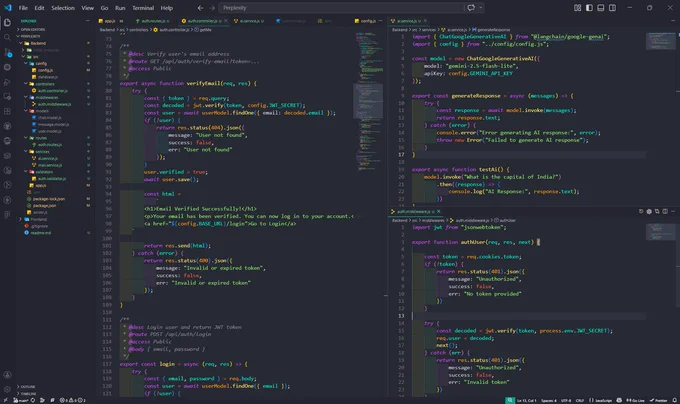Open dropdown arrow next to Copilot icon
This screenshot has height=404, width=680.
tap(481, 8)
